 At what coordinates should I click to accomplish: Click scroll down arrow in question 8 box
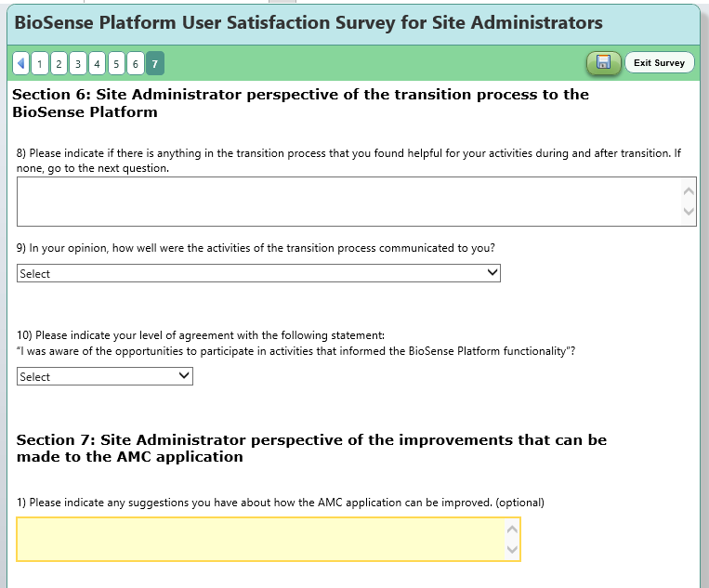689,213
